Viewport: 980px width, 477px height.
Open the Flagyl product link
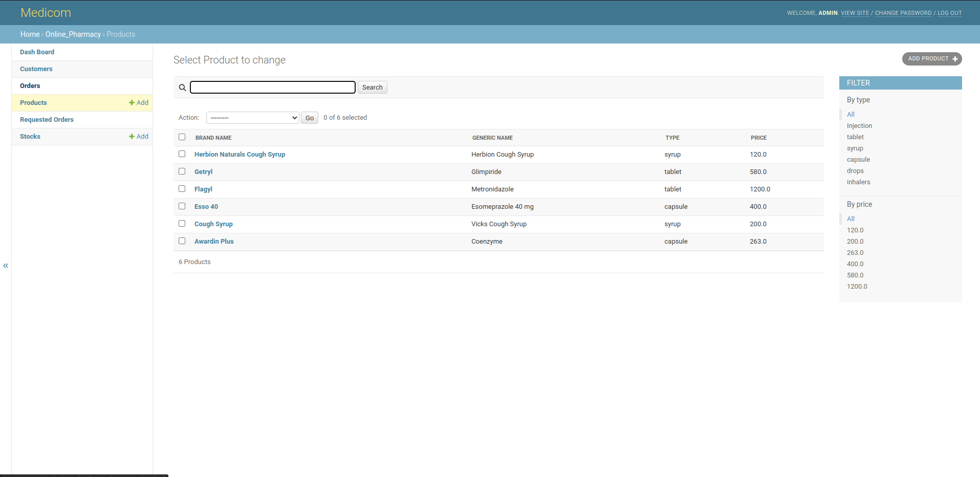[x=203, y=189]
